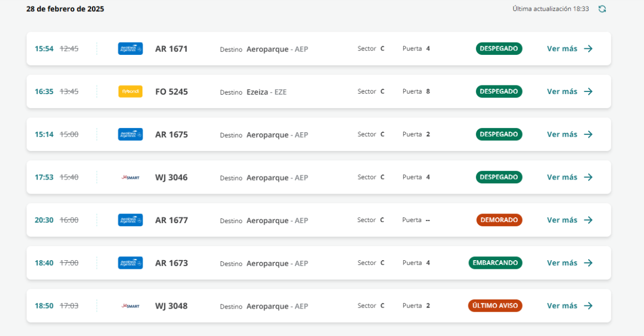Click the JetSMART logo for WJ 3046

pyautogui.click(x=130, y=177)
